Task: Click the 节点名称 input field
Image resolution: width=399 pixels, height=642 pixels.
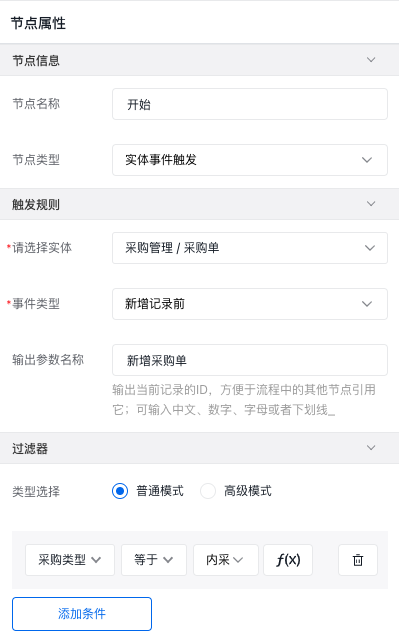Action: tap(250, 104)
